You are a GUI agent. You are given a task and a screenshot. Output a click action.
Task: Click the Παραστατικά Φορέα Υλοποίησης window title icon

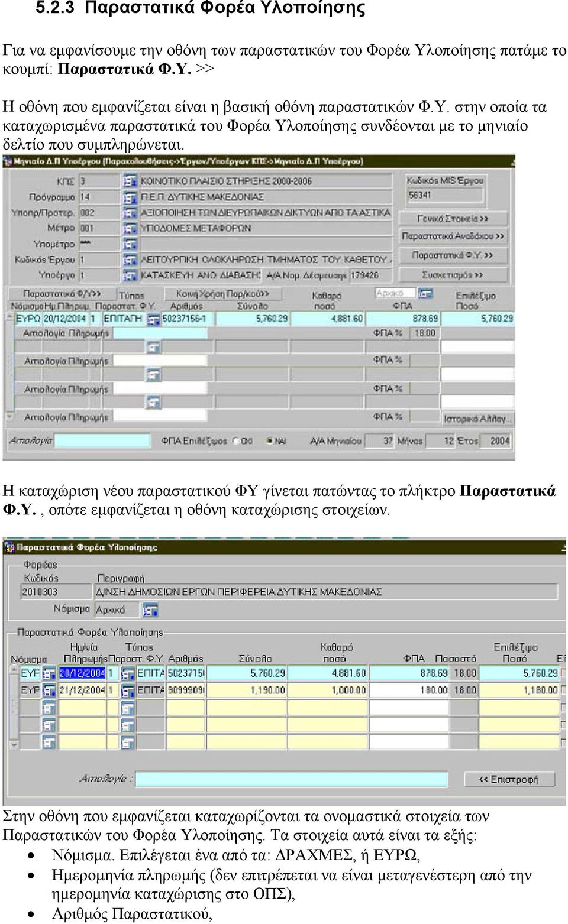tap(9, 547)
